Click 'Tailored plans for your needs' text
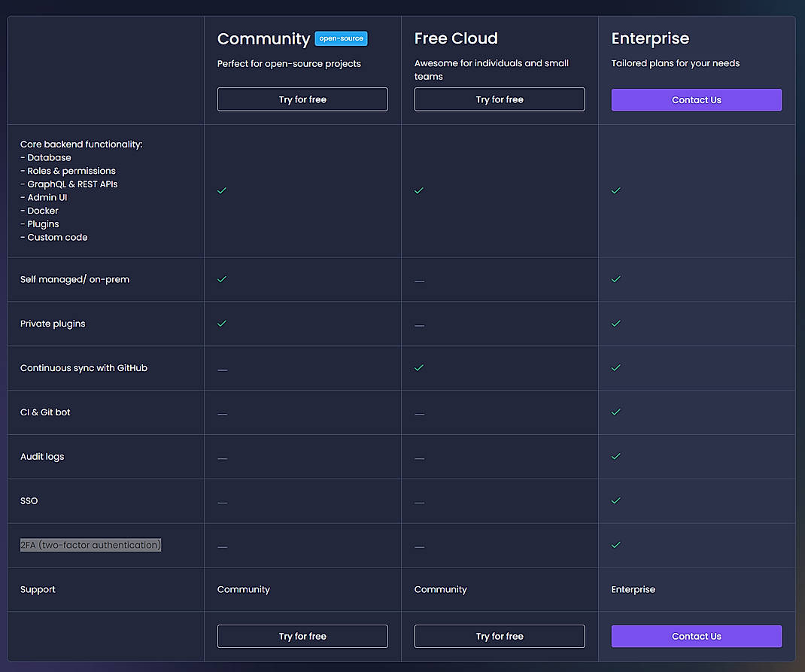Image resolution: width=805 pixels, height=672 pixels. 675,63
